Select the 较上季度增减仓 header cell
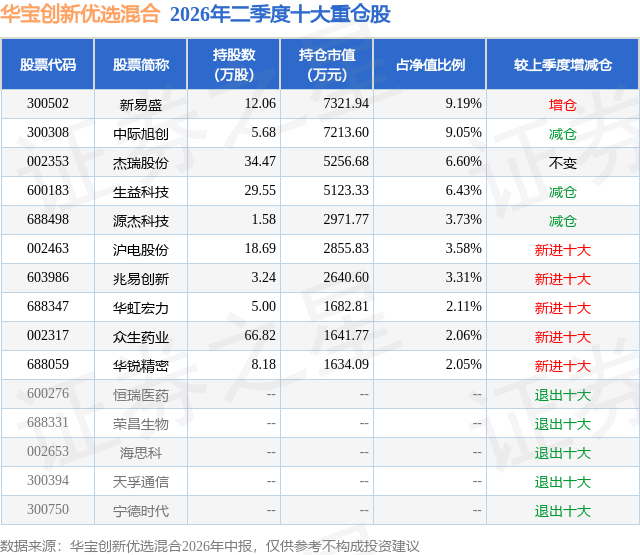 (x=563, y=64)
